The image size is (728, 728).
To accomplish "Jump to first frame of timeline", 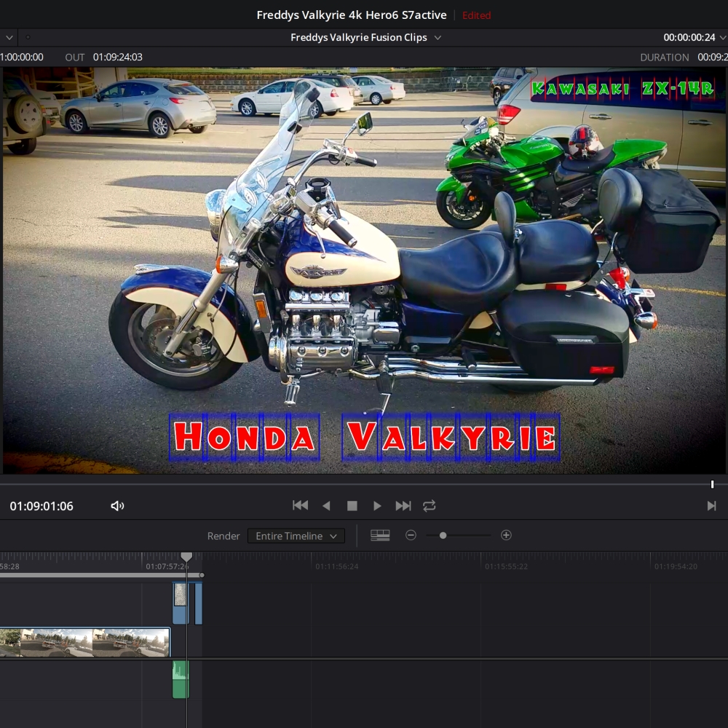I will coord(300,506).
